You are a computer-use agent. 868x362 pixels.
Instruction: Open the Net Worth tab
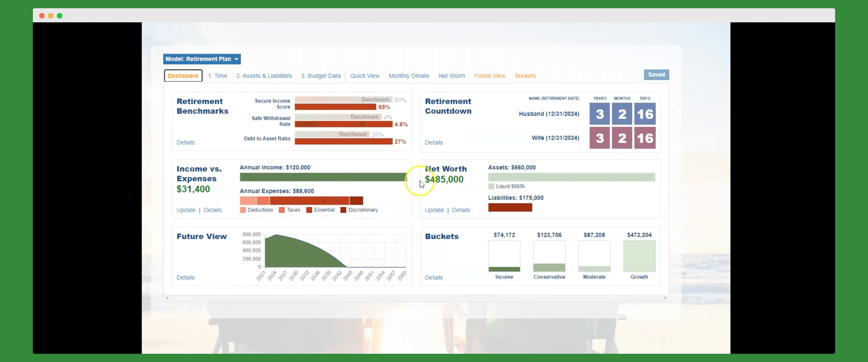(452, 76)
